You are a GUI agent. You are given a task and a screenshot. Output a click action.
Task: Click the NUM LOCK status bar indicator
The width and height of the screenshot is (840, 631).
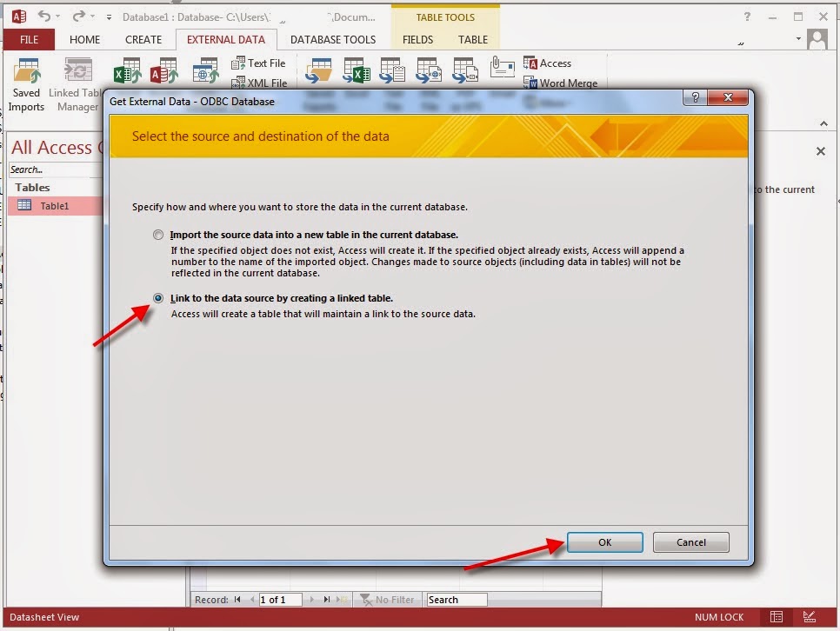coord(719,617)
